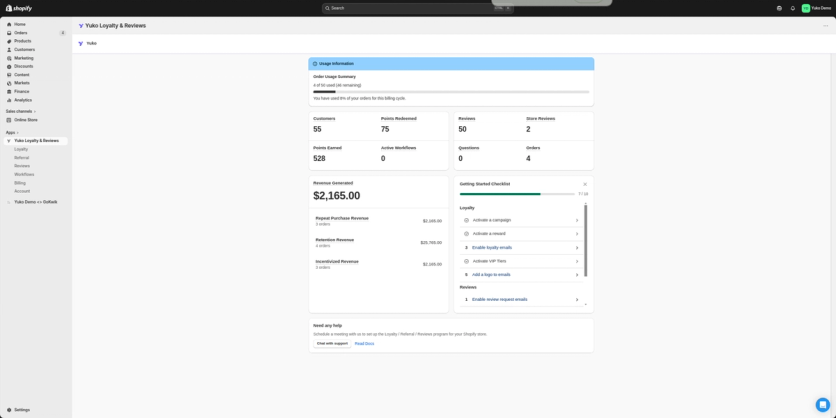836x418 pixels.
Task: Click the Orders count badge in sidebar
Action: click(x=62, y=33)
